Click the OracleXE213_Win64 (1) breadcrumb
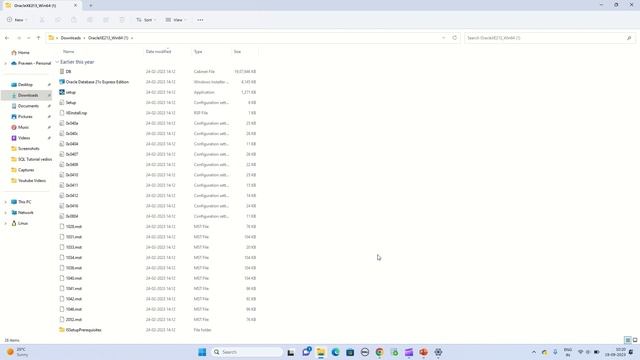The image size is (640, 360). click(x=108, y=38)
